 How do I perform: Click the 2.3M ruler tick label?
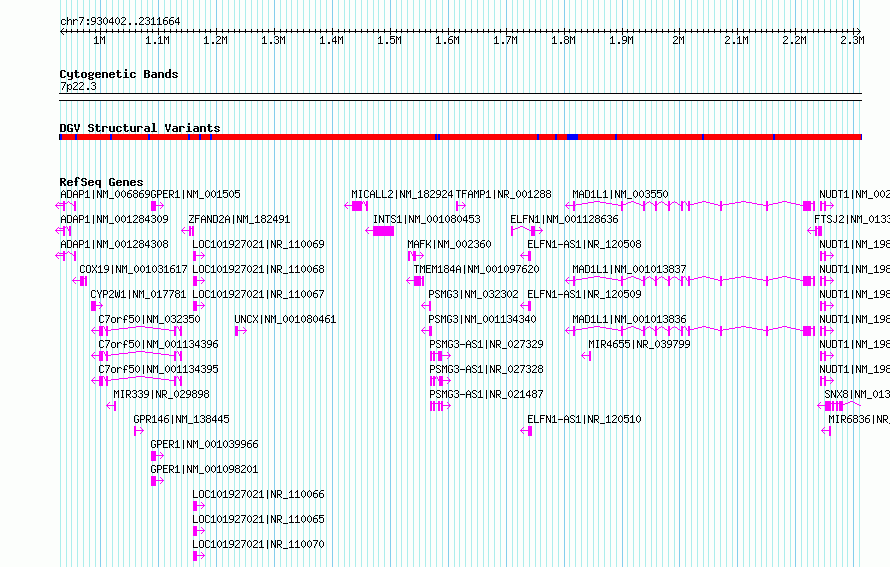click(852, 40)
